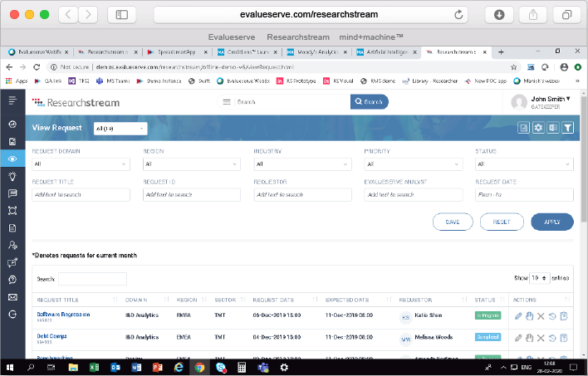Open the Request Domain dropdown
Viewport: 588px width, 376px height.
81,164
